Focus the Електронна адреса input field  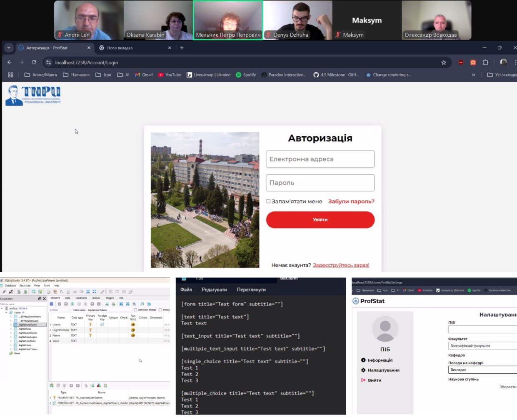(x=320, y=159)
